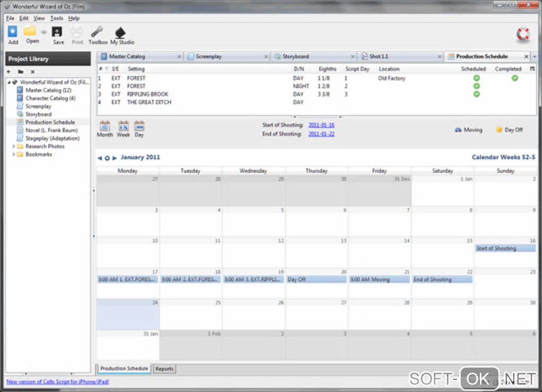The image size is (542, 392).
Task: Open the column picker icon in scene table
Action: pyautogui.click(x=532, y=69)
